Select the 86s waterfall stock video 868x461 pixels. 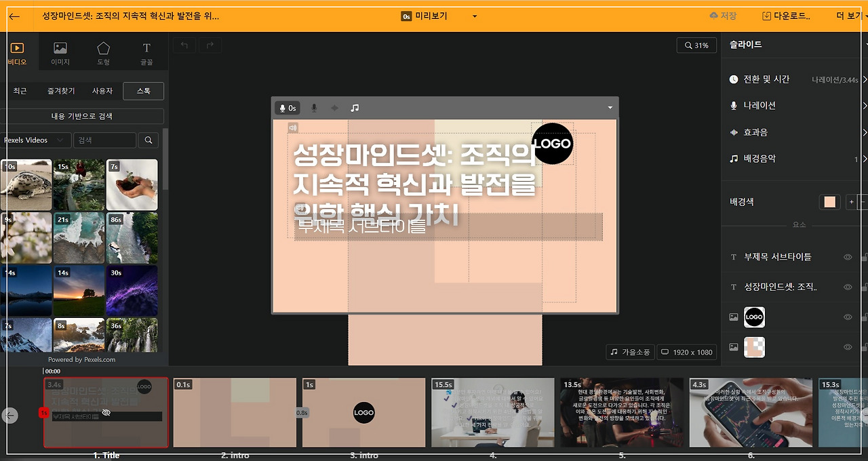[132, 238]
